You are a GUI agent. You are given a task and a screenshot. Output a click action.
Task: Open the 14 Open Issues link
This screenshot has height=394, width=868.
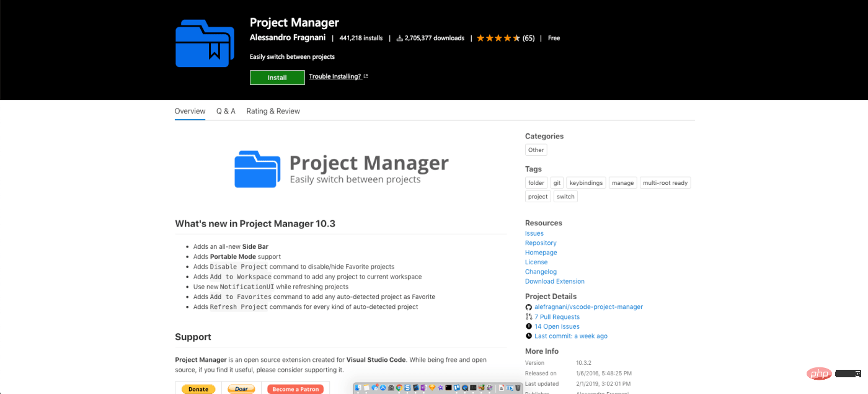tap(557, 326)
